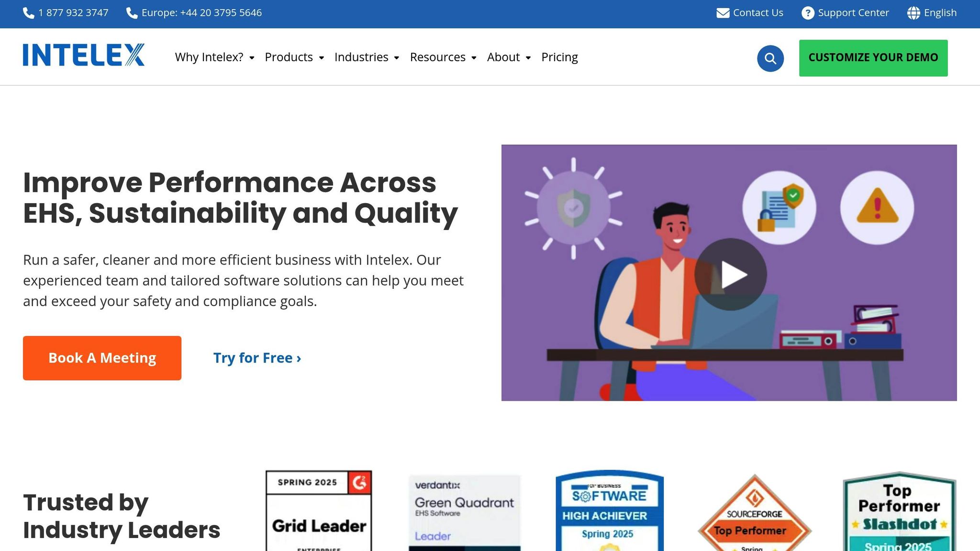Expand the Industries dropdown arrow
Image resolution: width=980 pixels, height=551 pixels.
397,58
